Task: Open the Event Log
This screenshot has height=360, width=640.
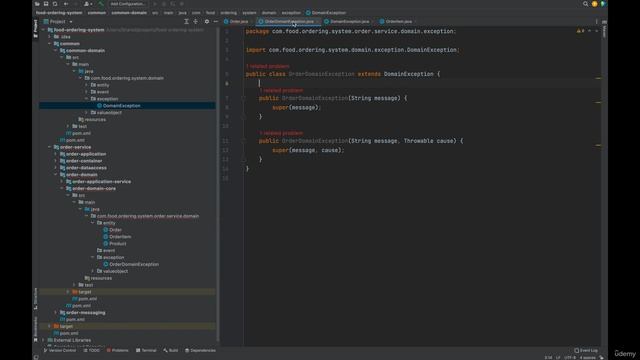Action: (x=586, y=351)
